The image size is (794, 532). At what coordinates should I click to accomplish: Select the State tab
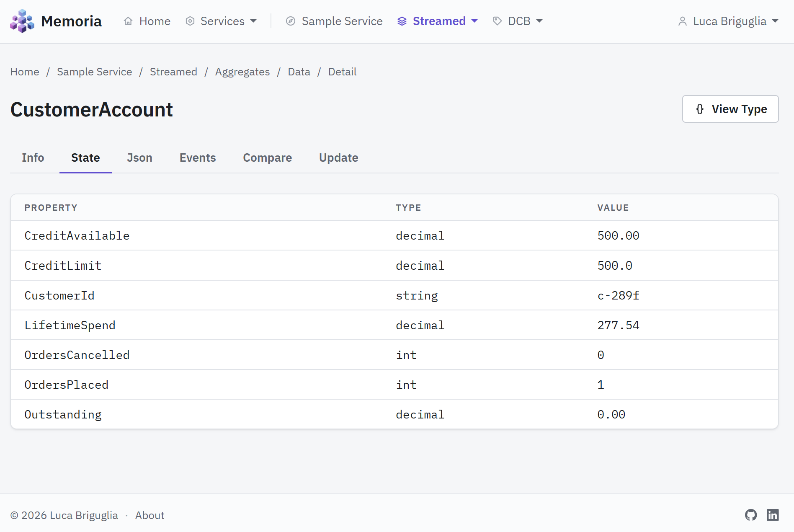pyautogui.click(x=85, y=158)
